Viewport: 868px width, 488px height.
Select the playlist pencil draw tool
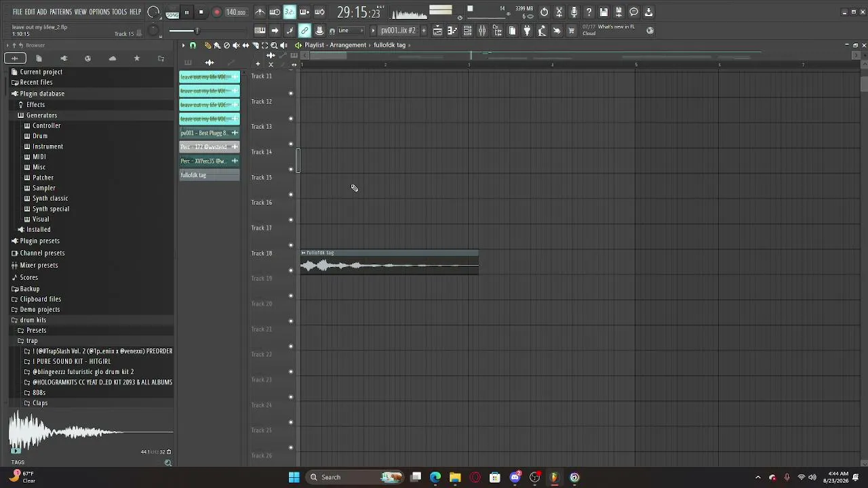208,45
